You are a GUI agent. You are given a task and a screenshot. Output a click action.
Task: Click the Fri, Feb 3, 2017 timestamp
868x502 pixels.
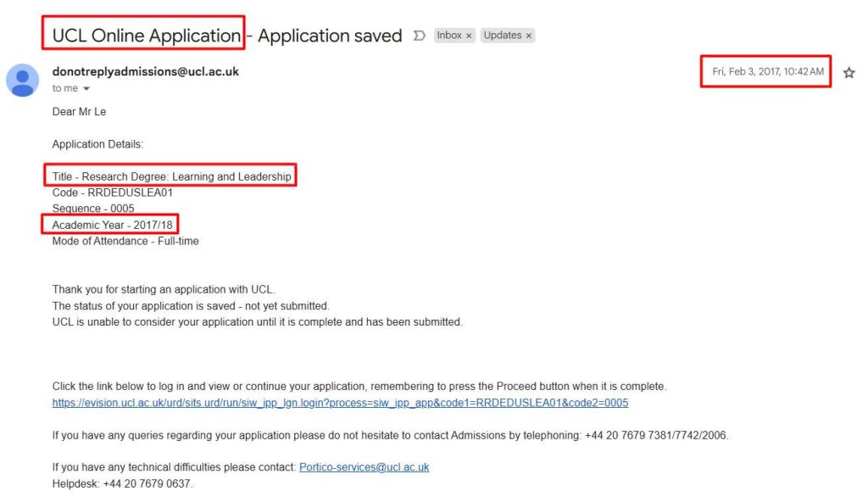coord(767,72)
